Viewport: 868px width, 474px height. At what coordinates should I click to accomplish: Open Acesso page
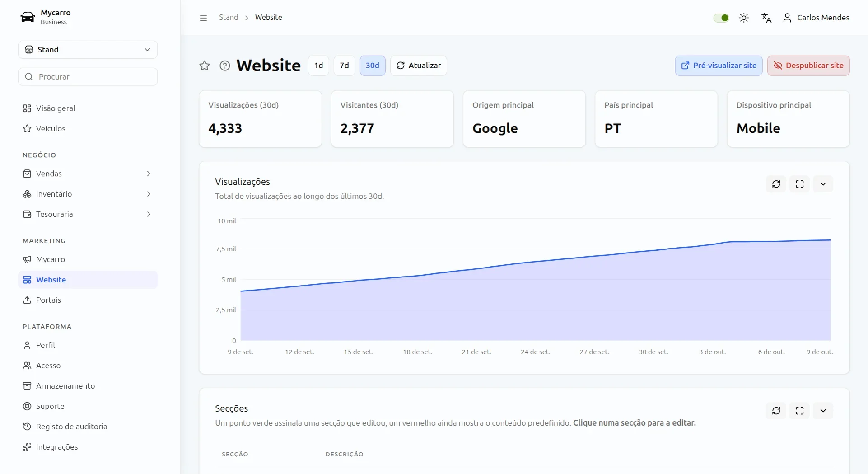pos(88,366)
